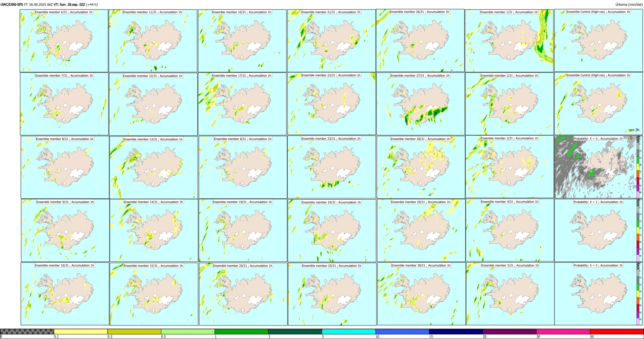Click the Úrkoma (mm/klst) units label
Image resolution: width=644 pixels, height=339 pixels.
628,4
